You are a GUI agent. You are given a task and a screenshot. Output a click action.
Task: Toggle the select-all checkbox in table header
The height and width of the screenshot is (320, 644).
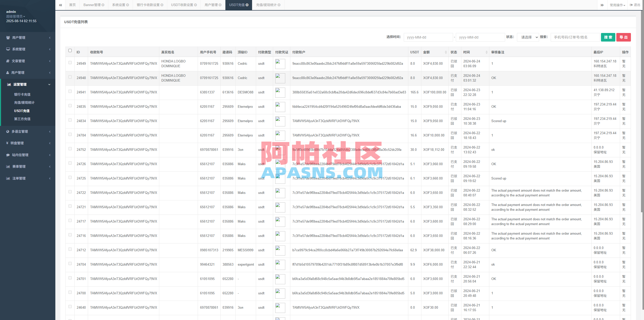(x=70, y=51)
